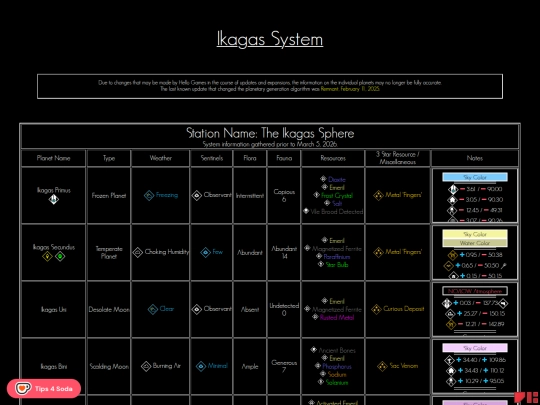The image size is (540, 405).
Task: Click the Clear weather icon
Action: point(153,309)
